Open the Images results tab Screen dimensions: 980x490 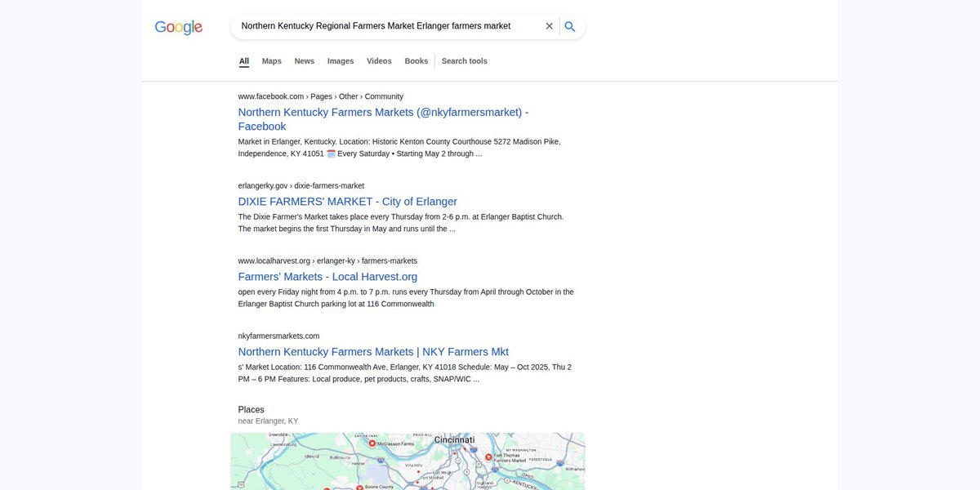pyautogui.click(x=341, y=61)
